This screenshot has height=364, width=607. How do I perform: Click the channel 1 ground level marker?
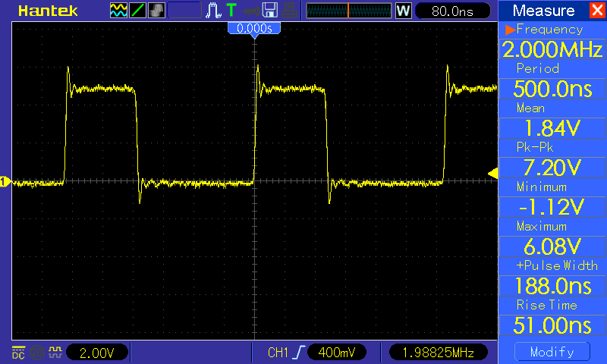[x=5, y=181]
